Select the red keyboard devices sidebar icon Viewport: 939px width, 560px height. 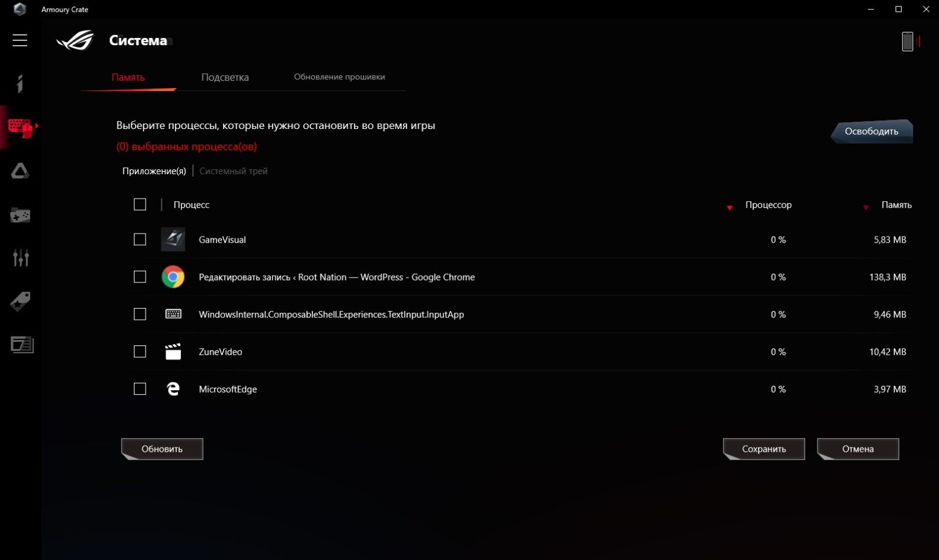[x=20, y=128]
